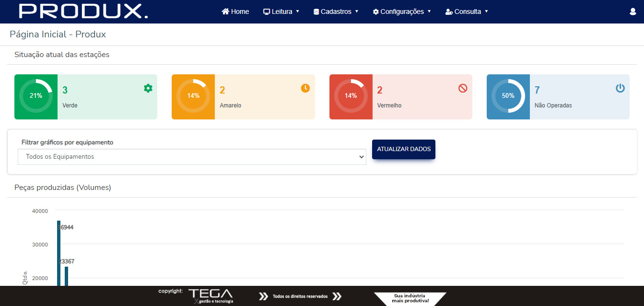Click the 50% progress ring
This screenshot has height=306, width=644.
pos(508,96)
